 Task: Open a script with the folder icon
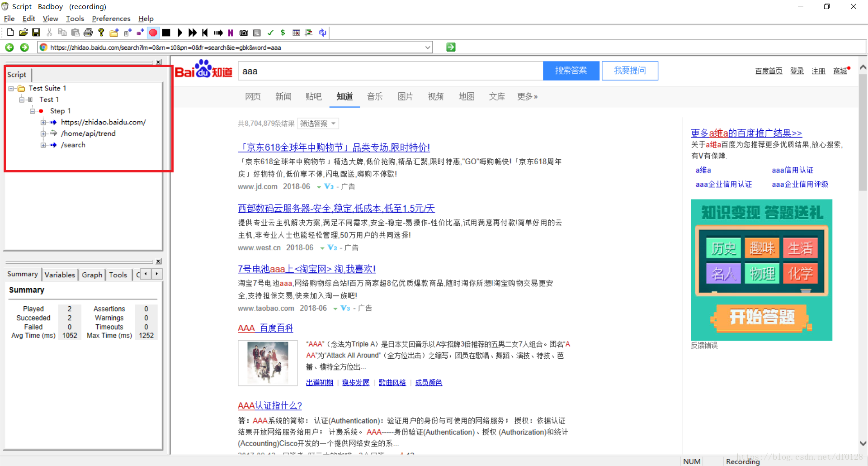click(x=24, y=33)
